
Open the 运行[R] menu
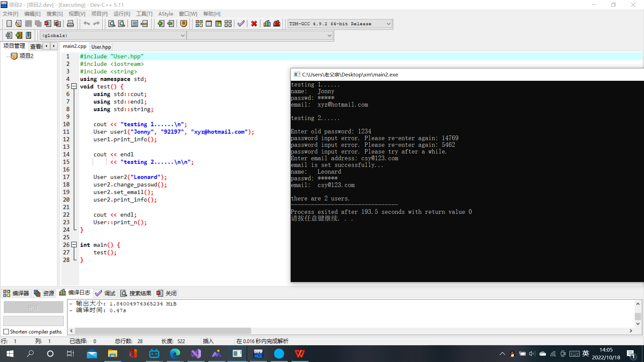tap(121, 14)
